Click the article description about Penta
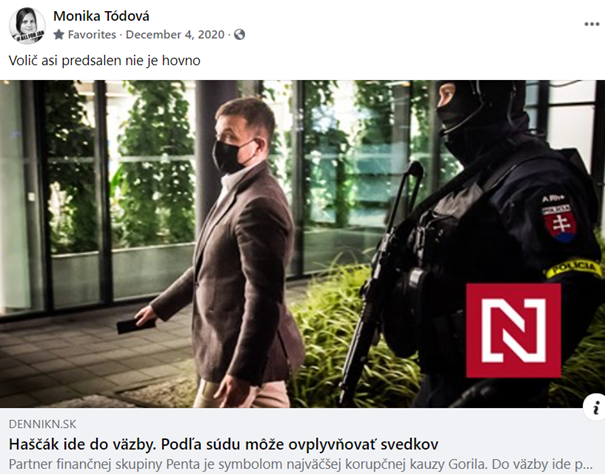This screenshot has width=605, height=474. pyautogui.click(x=300, y=464)
